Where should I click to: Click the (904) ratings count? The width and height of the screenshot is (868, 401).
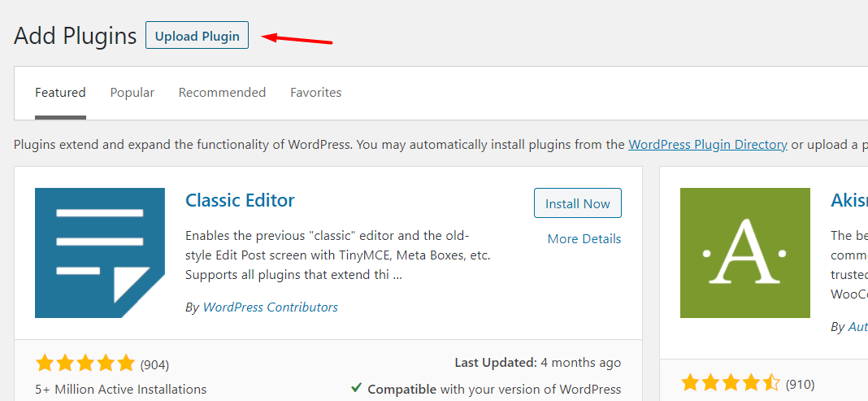point(154,365)
